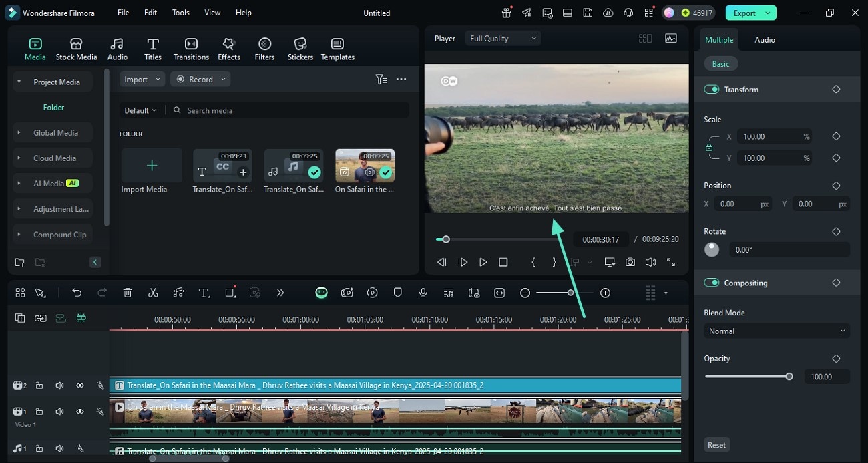
Task: Mute audio track 1 speaker
Action: [59, 449]
